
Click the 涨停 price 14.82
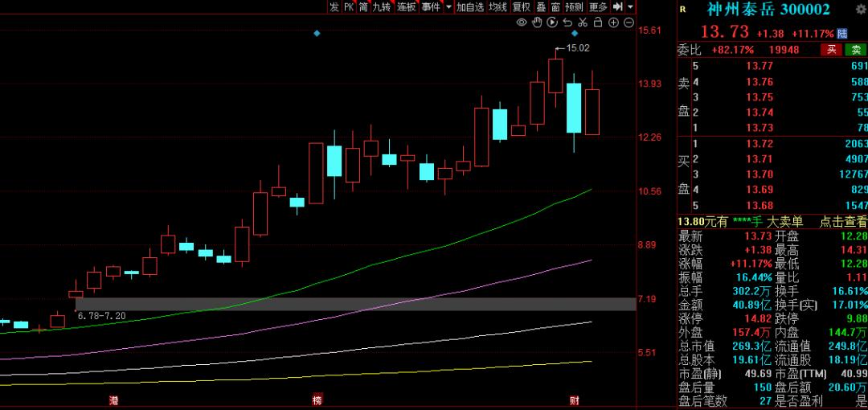[759, 318]
